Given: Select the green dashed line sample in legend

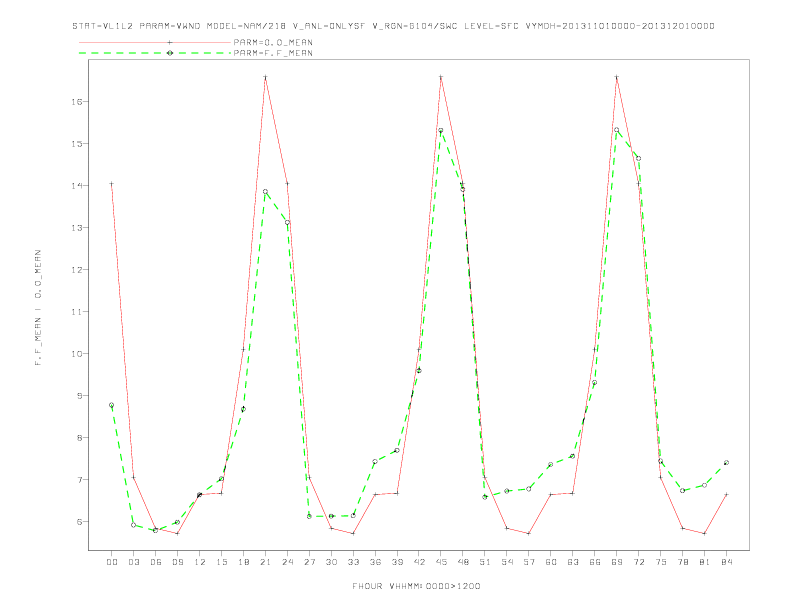Looking at the screenshot, I should click(x=155, y=53).
